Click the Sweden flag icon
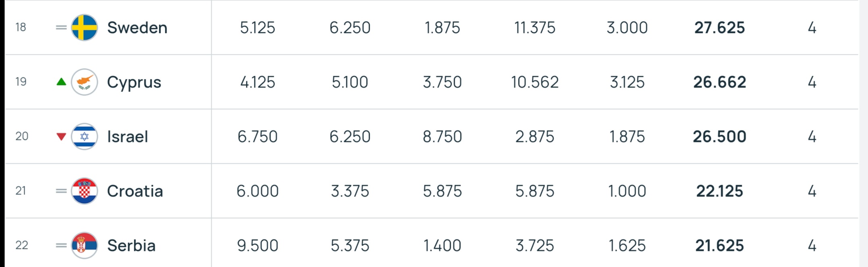The image size is (868, 267). coord(84,27)
